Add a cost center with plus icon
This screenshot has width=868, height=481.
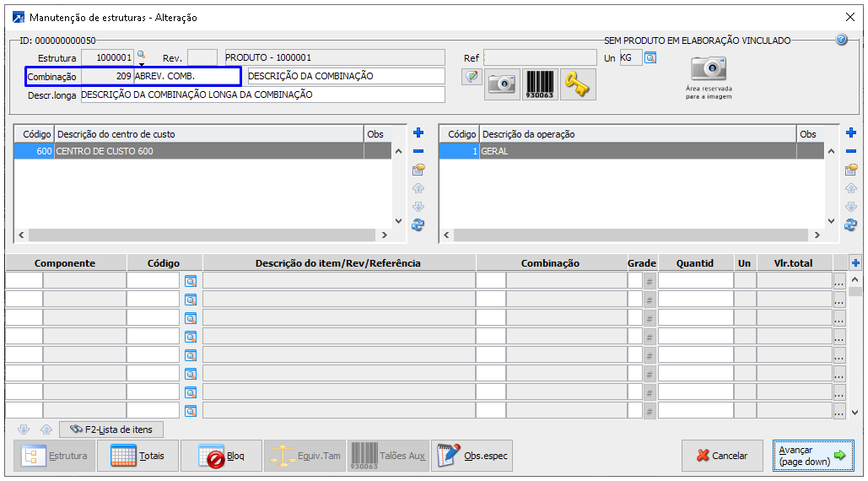(418, 132)
